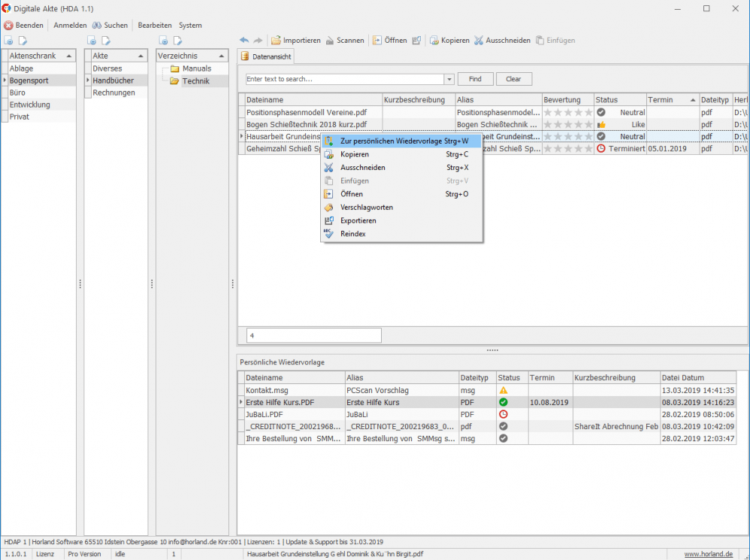The width and height of the screenshot is (750, 560).
Task: Toggle sort arrow on Akte header
Action: pos(141,56)
